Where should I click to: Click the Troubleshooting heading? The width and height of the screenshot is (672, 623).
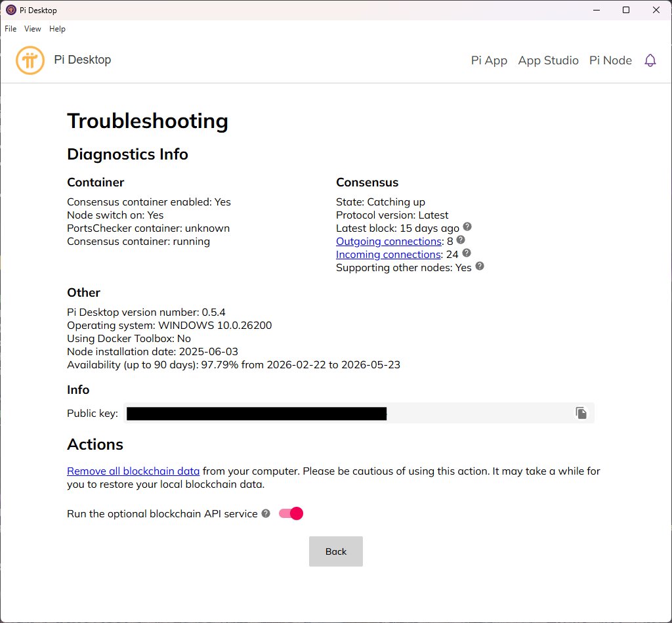[x=148, y=121]
